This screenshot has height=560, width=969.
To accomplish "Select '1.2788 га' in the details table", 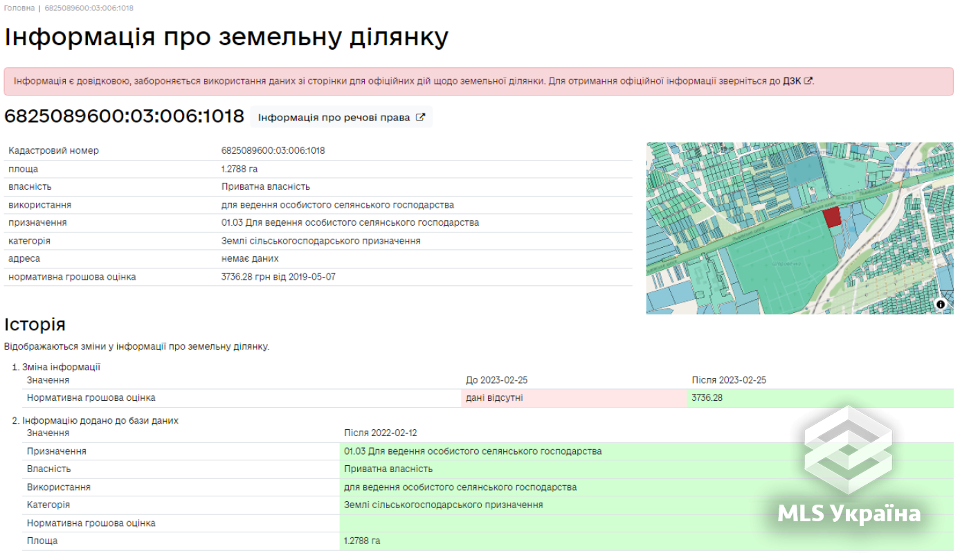I will click(239, 169).
